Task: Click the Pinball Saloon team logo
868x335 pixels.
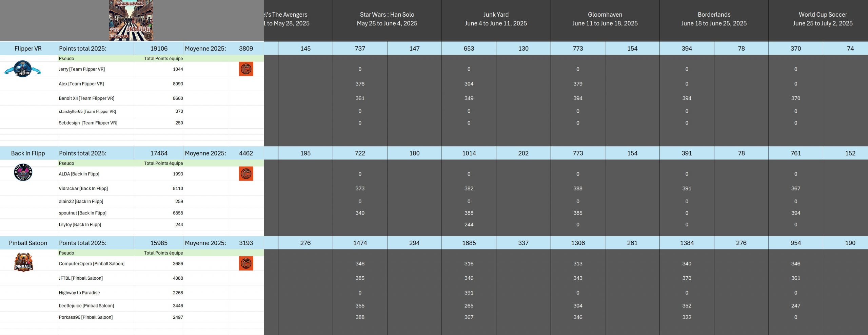Action: [23, 262]
